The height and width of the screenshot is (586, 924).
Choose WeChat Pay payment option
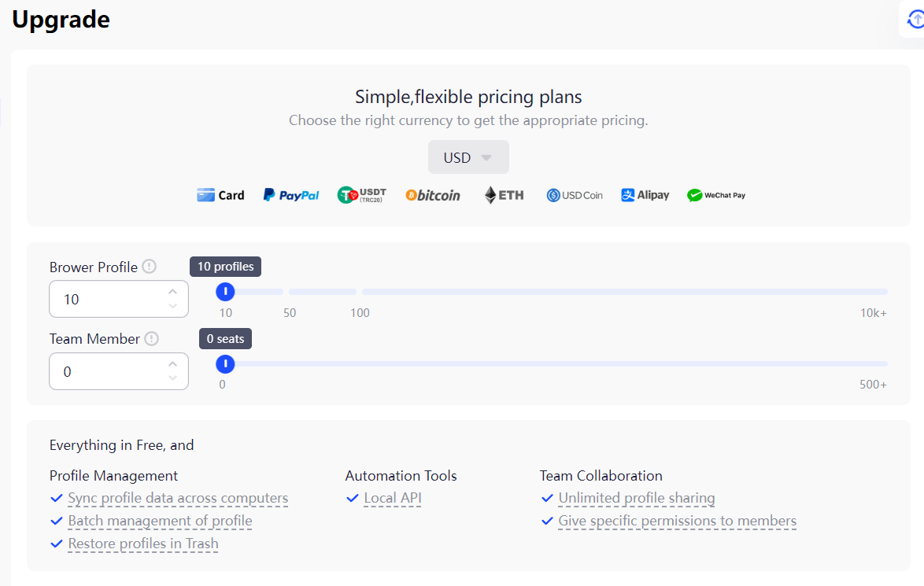coord(715,194)
